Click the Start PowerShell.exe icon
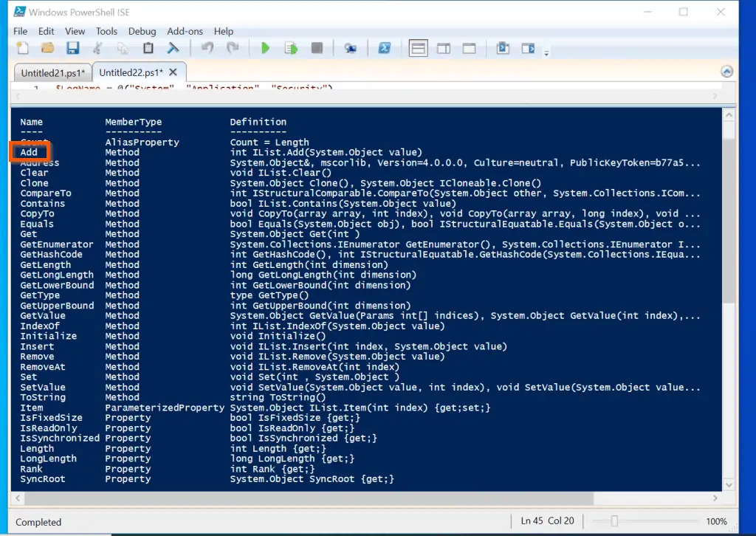 pyautogui.click(x=384, y=48)
